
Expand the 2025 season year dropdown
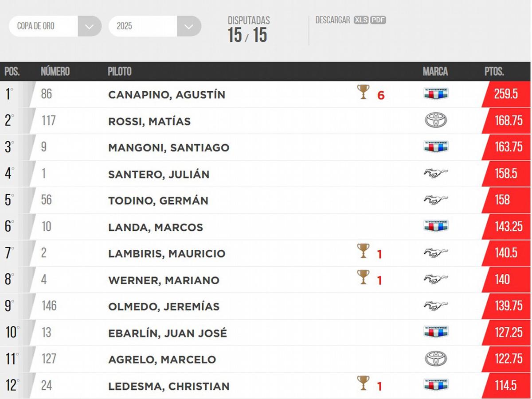tap(189, 27)
